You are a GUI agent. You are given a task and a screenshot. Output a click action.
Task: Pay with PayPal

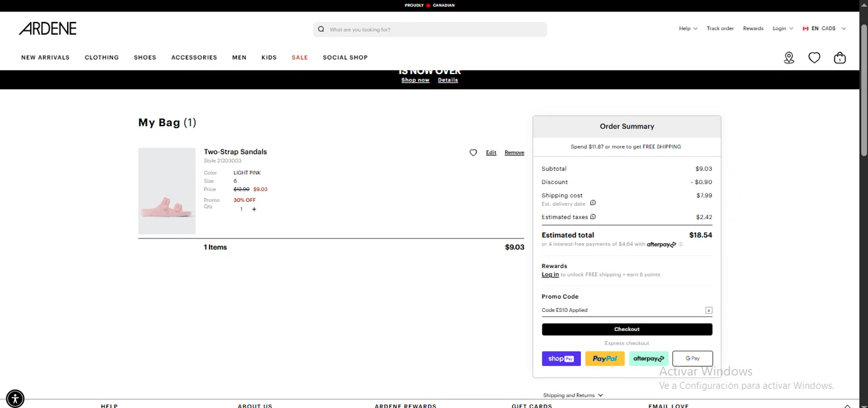[605, 359]
